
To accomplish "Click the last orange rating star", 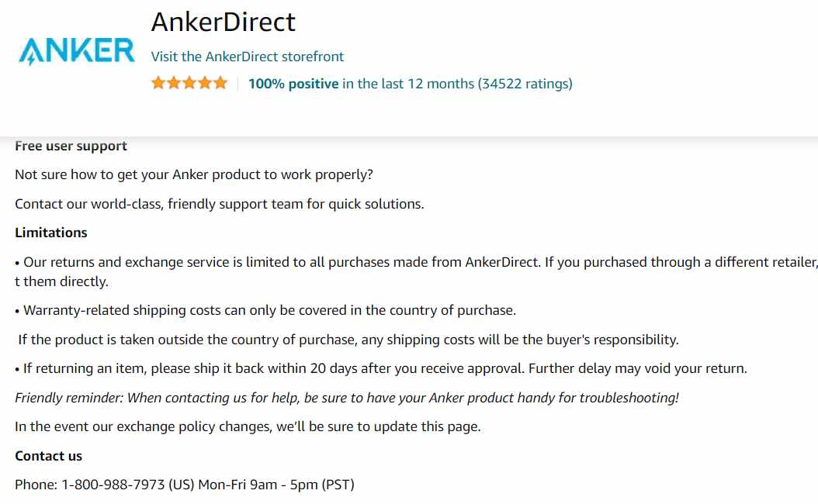I will coord(220,83).
